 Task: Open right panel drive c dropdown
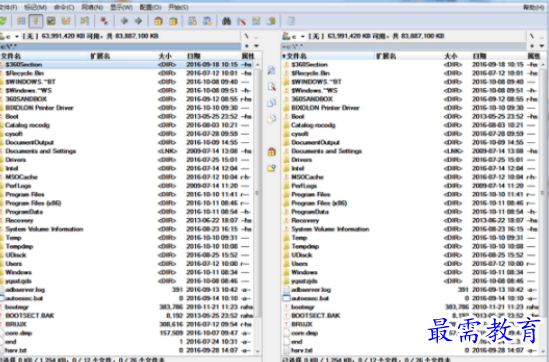coord(294,36)
